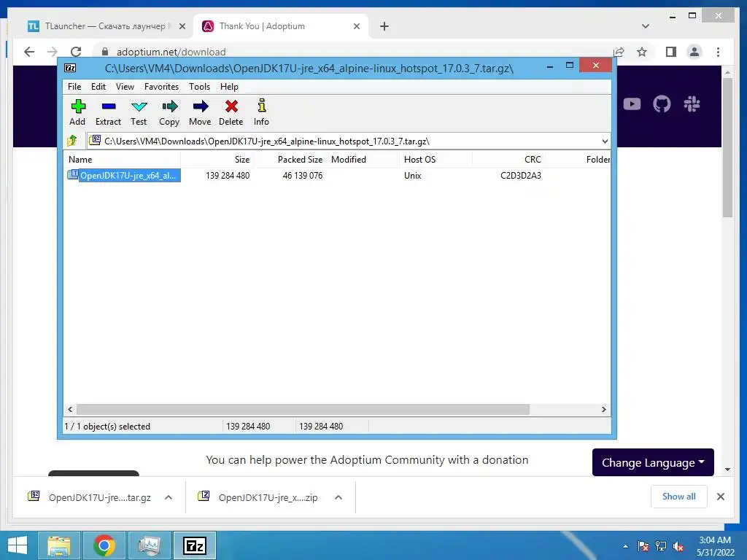
Task: Show hidden system tray icons
Action: (x=625, y=546)
